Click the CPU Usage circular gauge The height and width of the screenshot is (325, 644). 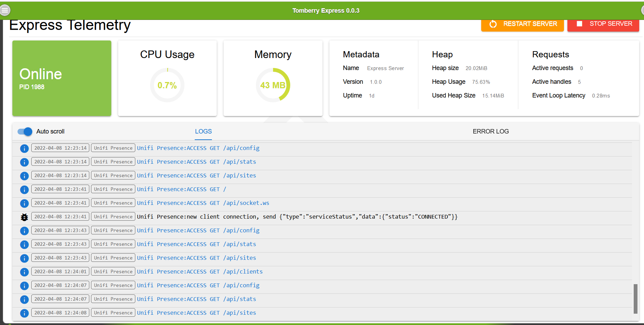coord(167,85)
